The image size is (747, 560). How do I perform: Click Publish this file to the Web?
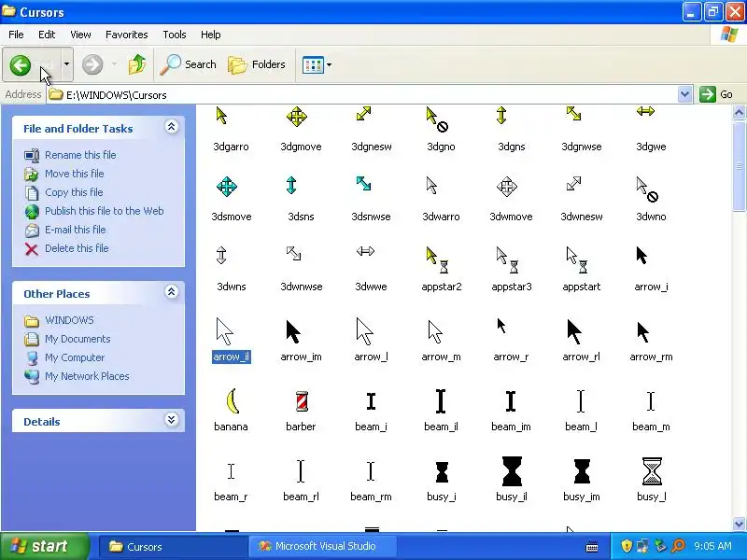tap(105, 211)
